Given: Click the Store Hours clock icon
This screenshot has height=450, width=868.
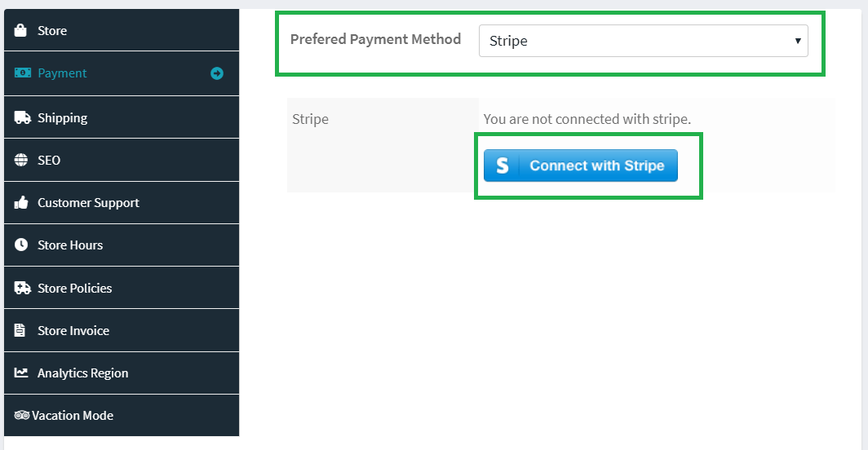Looking at the screenshot, I should [22, 245].
